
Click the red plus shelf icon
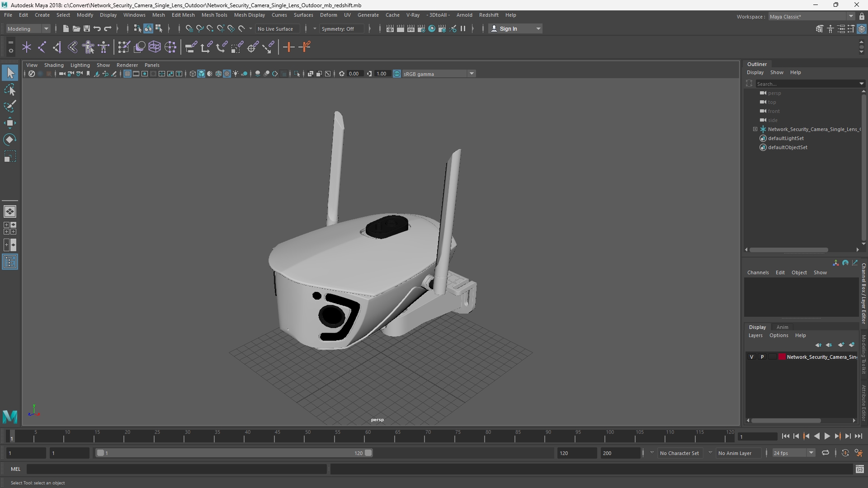[x=288, y=47]
